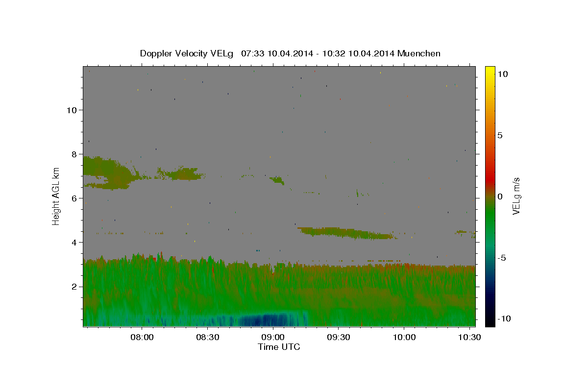Click the plot title 'Doppler Velocity VELg'
Viewport: 588px width, 392px height.
[188, 53]
